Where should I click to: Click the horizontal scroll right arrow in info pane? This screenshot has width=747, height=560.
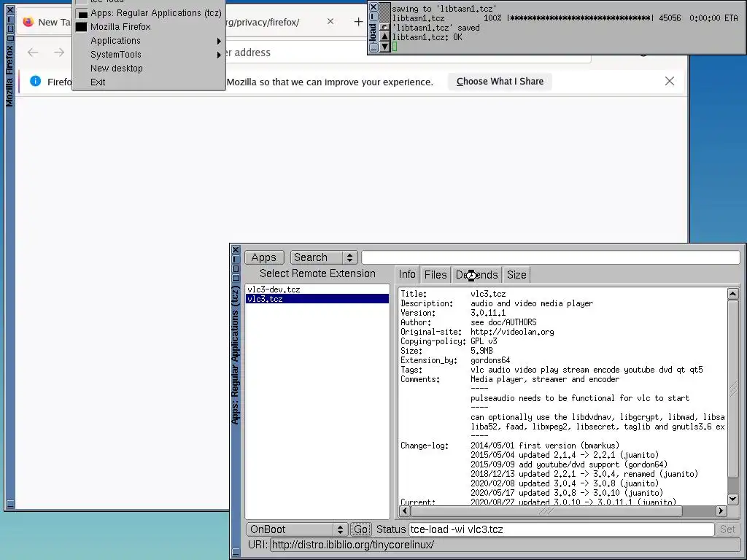(x=721, y=511)
